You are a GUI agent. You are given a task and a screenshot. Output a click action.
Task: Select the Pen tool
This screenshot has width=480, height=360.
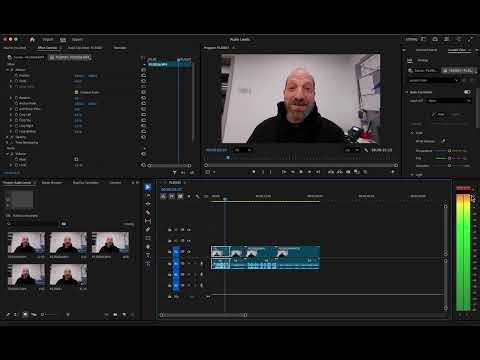[148, 229]
